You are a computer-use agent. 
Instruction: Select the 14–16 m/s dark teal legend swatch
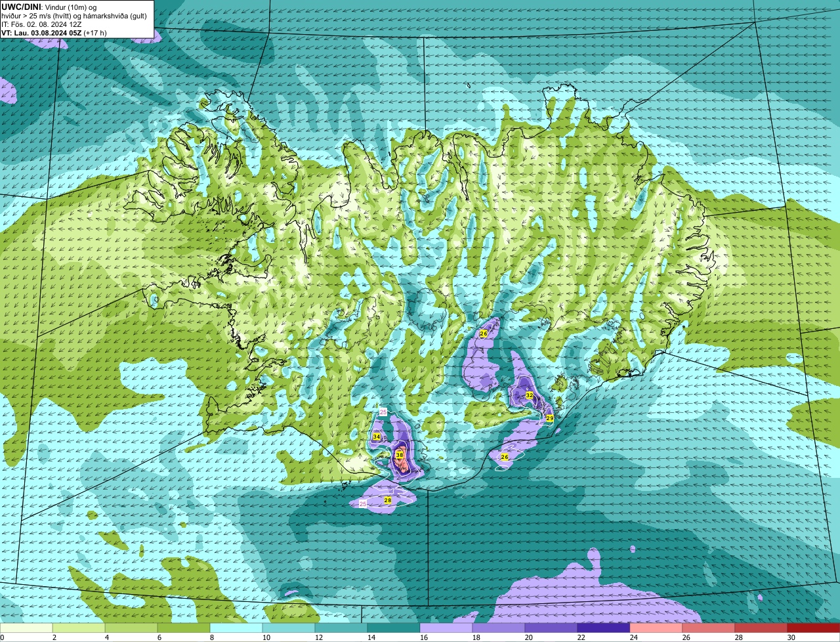(394, 628)
